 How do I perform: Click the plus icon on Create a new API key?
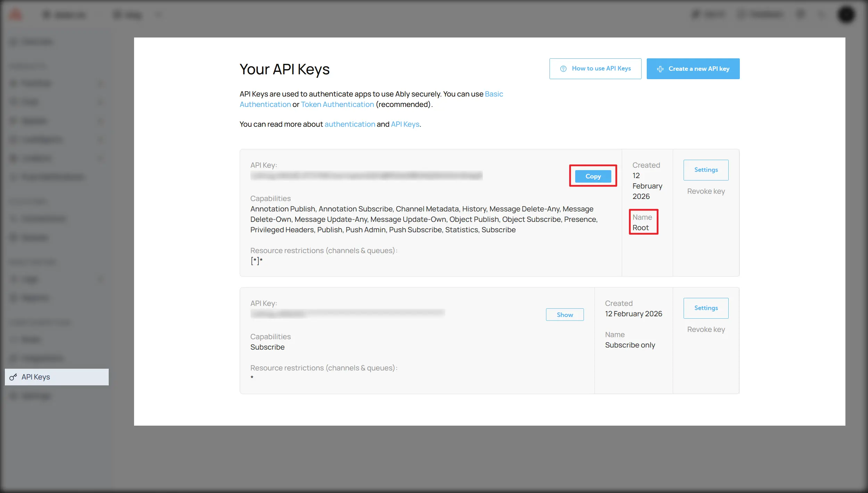[660, 69]
